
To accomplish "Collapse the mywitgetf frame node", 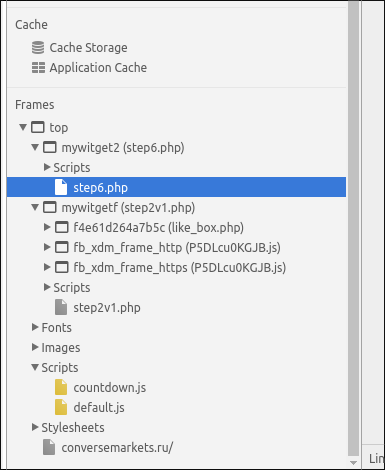I will click(35, 207).
